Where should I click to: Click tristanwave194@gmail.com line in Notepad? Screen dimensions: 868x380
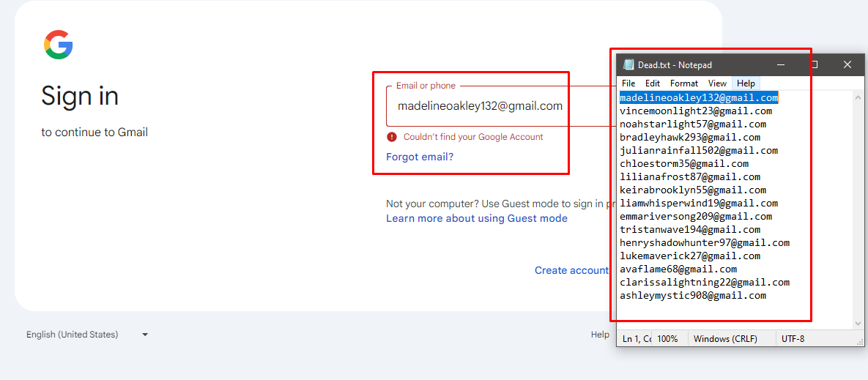tap(690, 230)
